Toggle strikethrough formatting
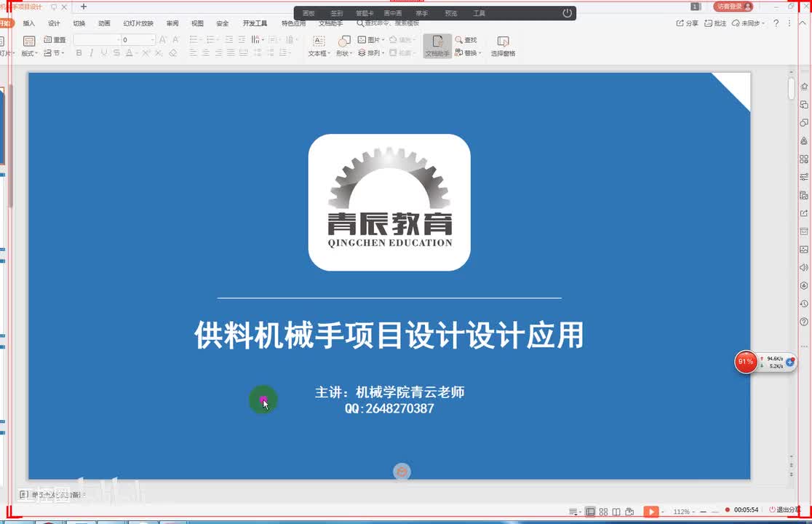The image size is (812, 524). [116, 53]
